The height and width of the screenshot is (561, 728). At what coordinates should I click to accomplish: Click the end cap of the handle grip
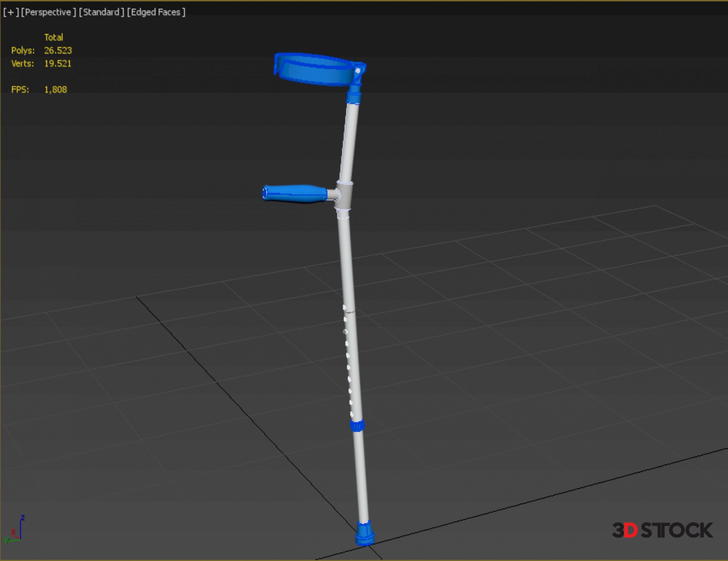tap(265, 193)
